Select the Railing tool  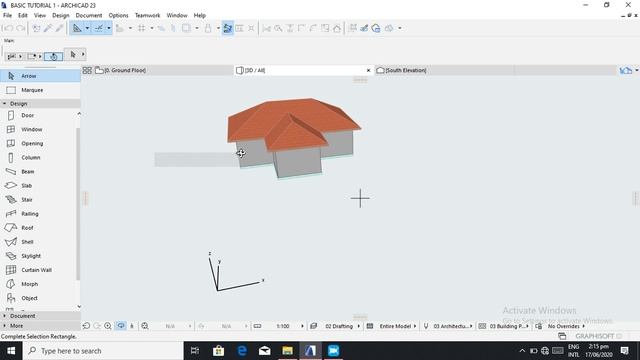[38, 214]
